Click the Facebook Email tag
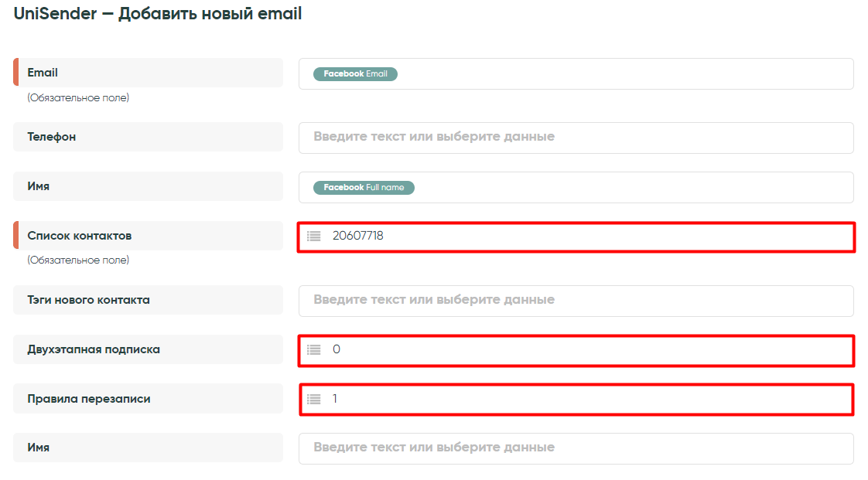 point(355,74)
